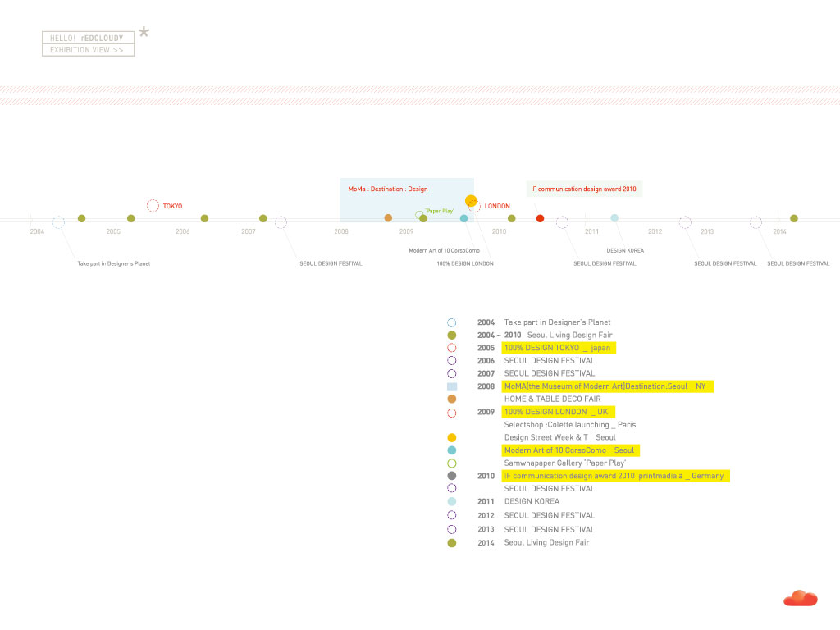Click the red "TOKYO" label on the timeline
This screenshot has width=840, height=630.
point(172,206)
